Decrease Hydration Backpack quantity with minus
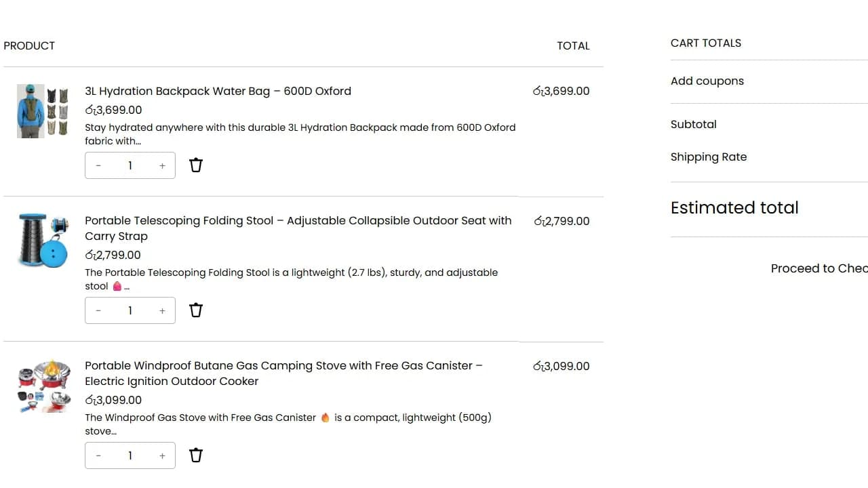This screenshot has width=868, height=488. click(98, 165)
